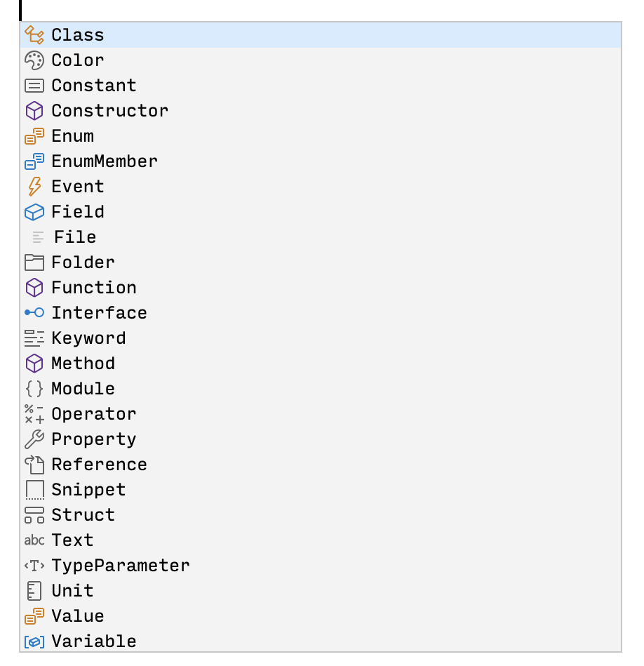Select the Struct entry
Image resolution: width=644 pixels, height=666 pixels.
[82, 514]
